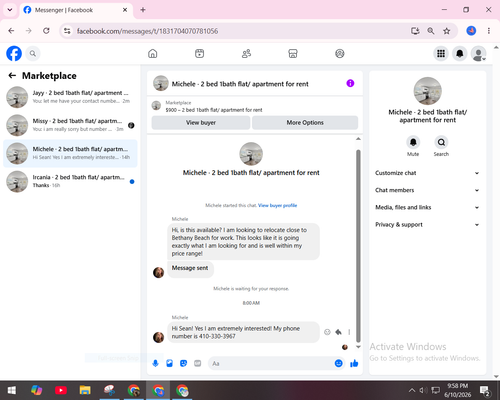
Task: Expand Media, files and links section
Action: pyautogui.click(x=427, y=207)
